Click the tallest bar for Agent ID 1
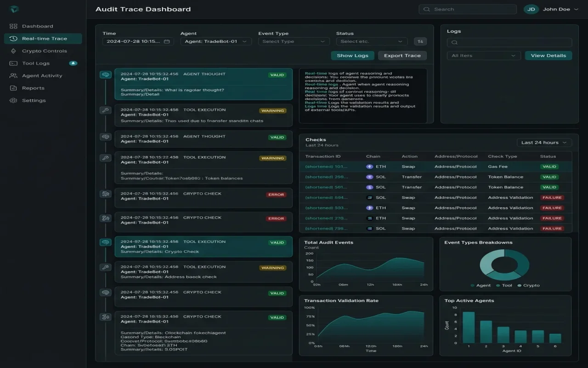This screenshot has width=588, height=368. [x=469, y=328]
